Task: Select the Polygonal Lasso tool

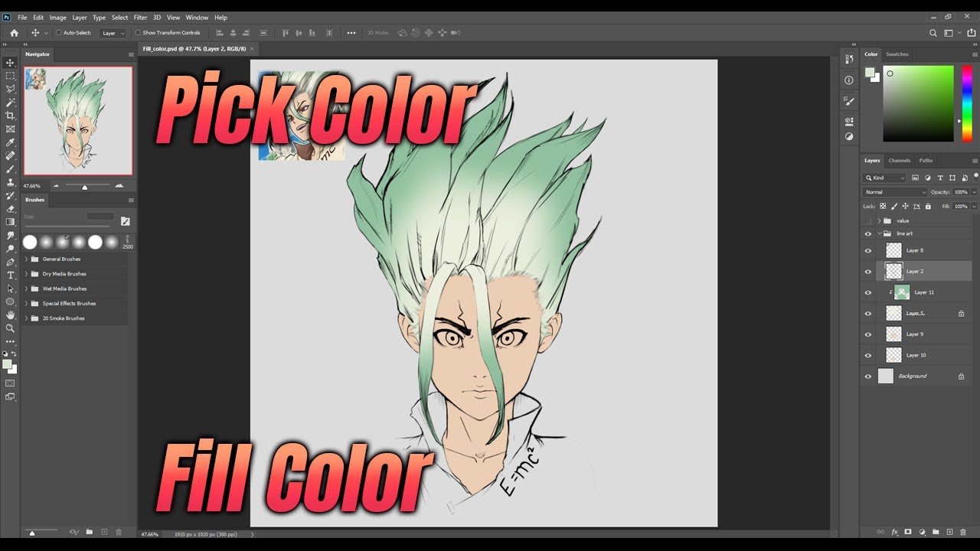Action: (10, 89)
